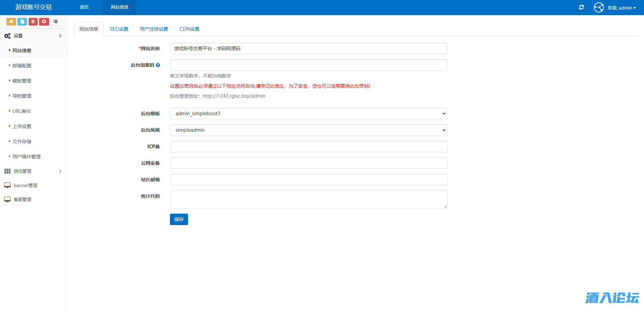Click the orange home shortcut icon
644x312 pixels.
(11, 22)
